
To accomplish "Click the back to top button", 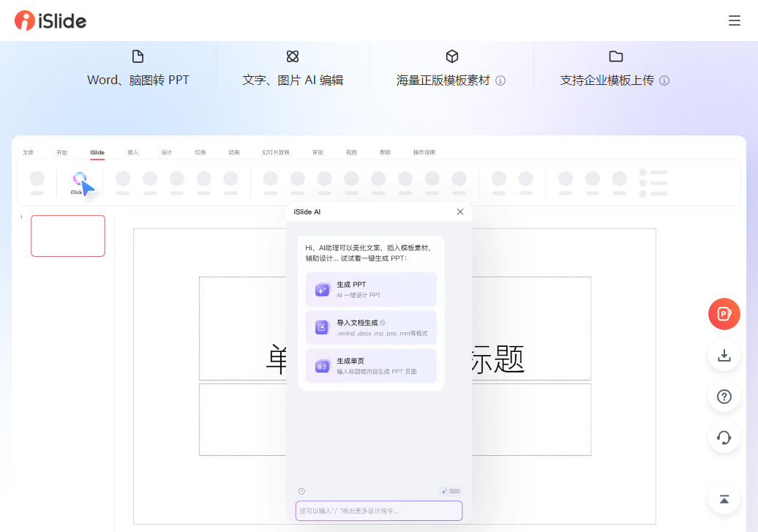I will pyautogui.click(x=724, y=499).
